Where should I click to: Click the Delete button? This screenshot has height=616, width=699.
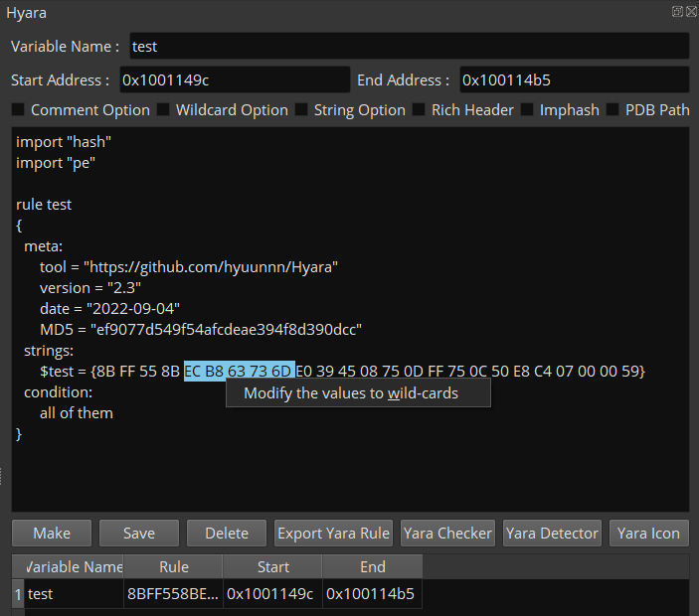tap(227, 534)
